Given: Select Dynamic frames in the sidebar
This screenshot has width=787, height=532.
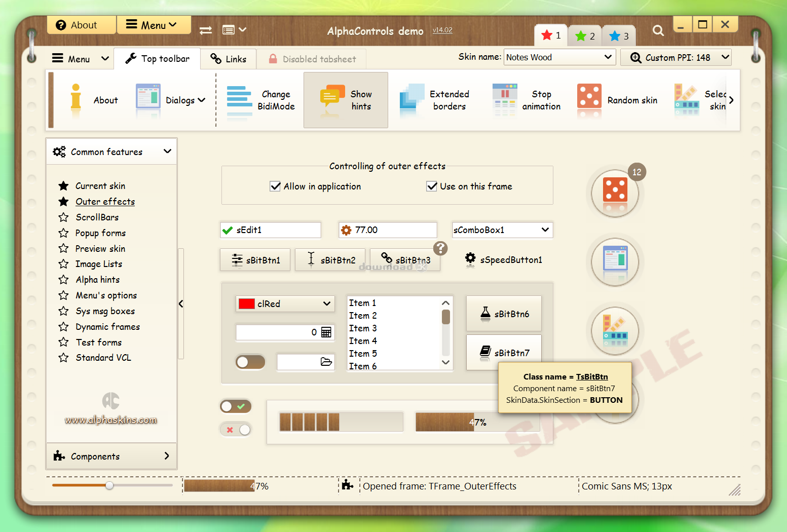Looking at the screenshot, I should 107,327.
